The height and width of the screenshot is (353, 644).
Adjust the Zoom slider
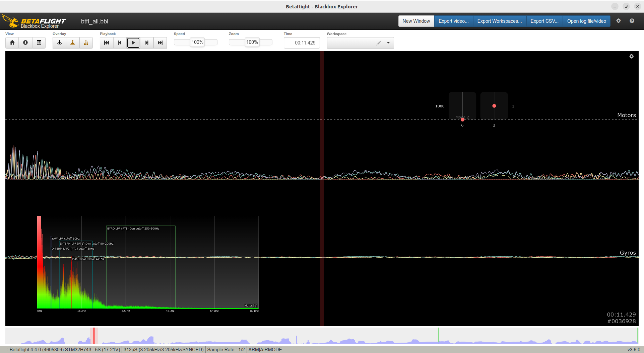251,42
